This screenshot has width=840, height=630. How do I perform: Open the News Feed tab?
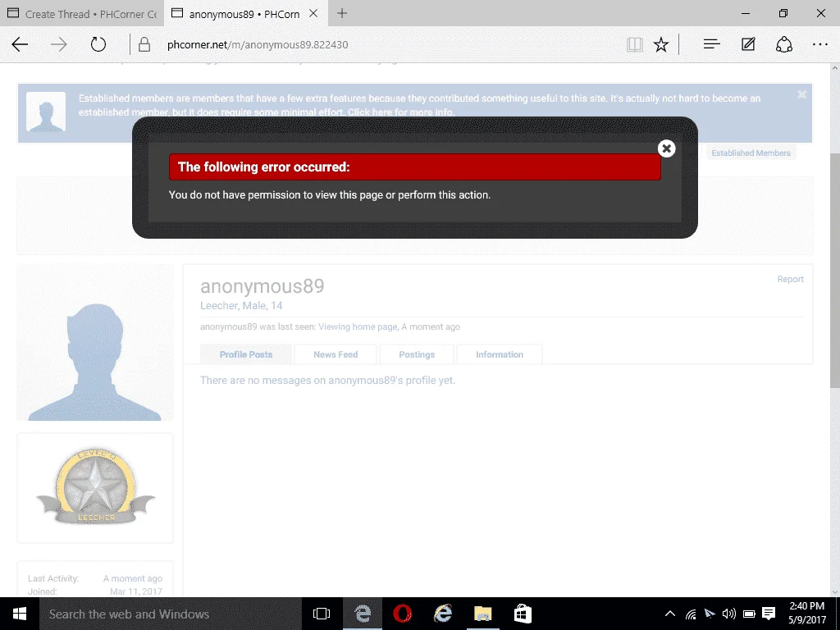coord(336,354)
